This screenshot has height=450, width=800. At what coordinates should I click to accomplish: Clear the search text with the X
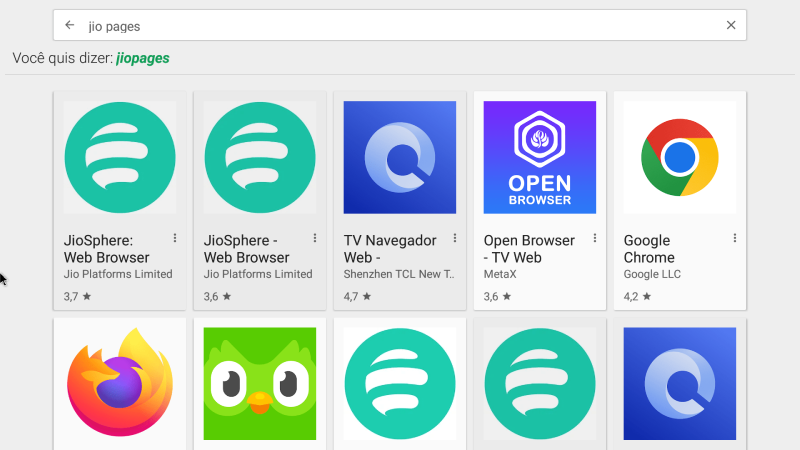coord(731,25)
